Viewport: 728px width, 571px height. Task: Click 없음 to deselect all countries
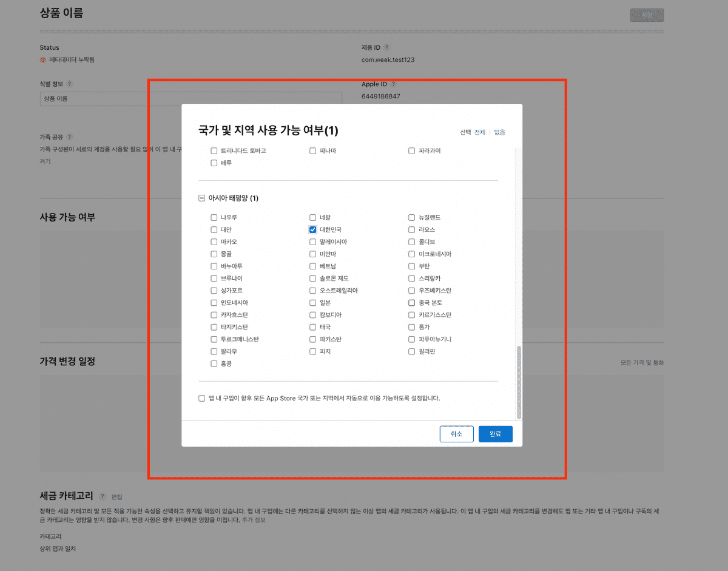coord(499,132)
